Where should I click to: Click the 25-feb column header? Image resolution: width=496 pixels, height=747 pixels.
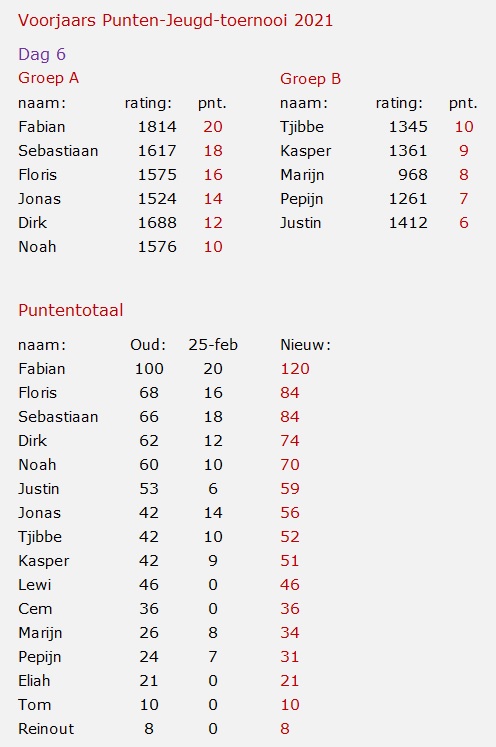pyautogui.click(x=213, y=344)
